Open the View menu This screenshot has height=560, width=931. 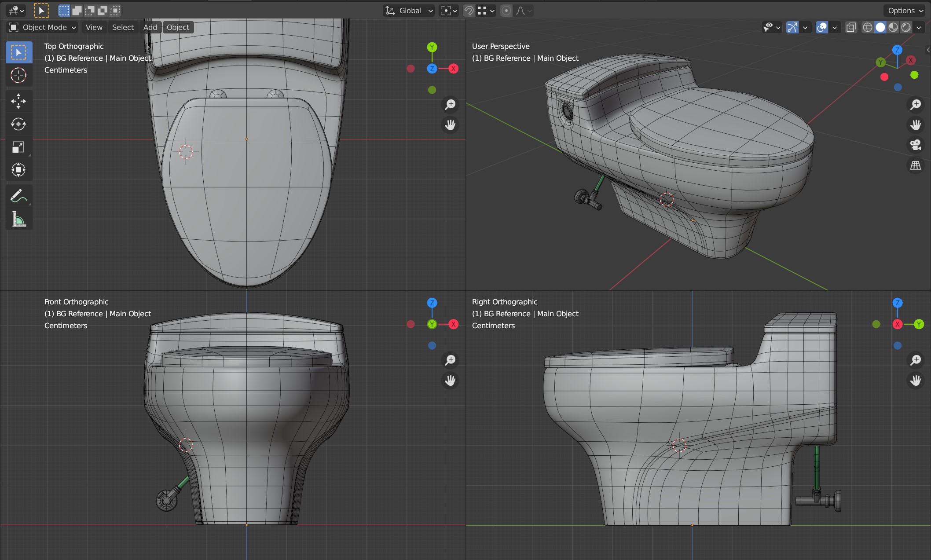coord(94,27)
